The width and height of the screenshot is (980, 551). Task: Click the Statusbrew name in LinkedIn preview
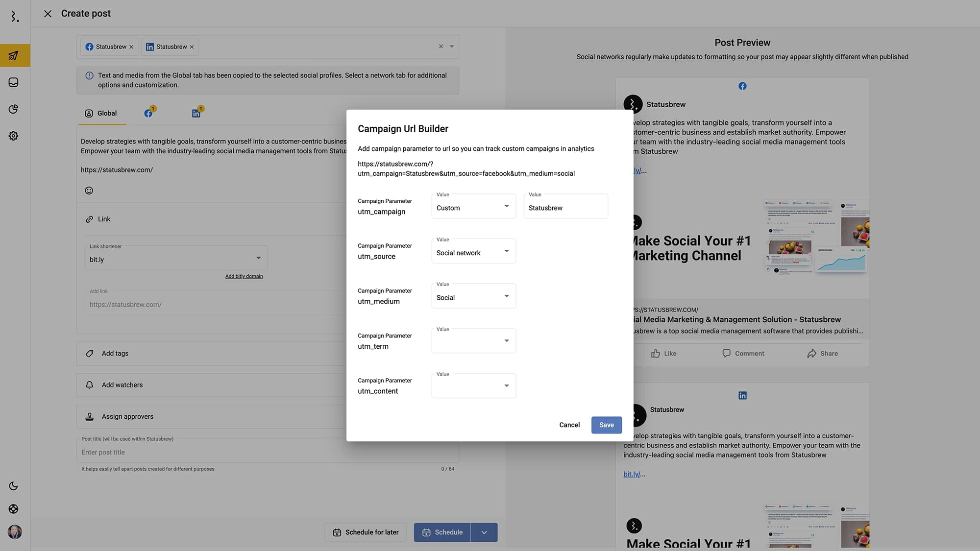(x=667, y=409)
